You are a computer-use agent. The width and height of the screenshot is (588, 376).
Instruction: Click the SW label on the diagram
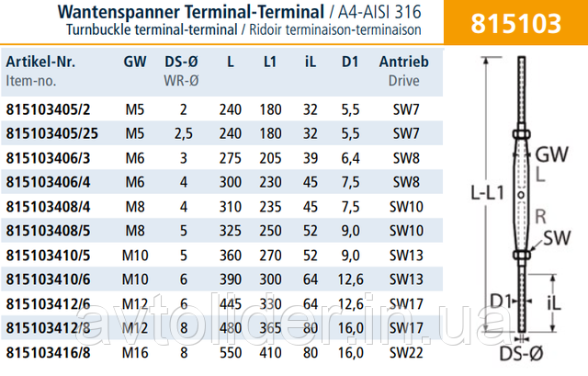click(x=558, y=237)
